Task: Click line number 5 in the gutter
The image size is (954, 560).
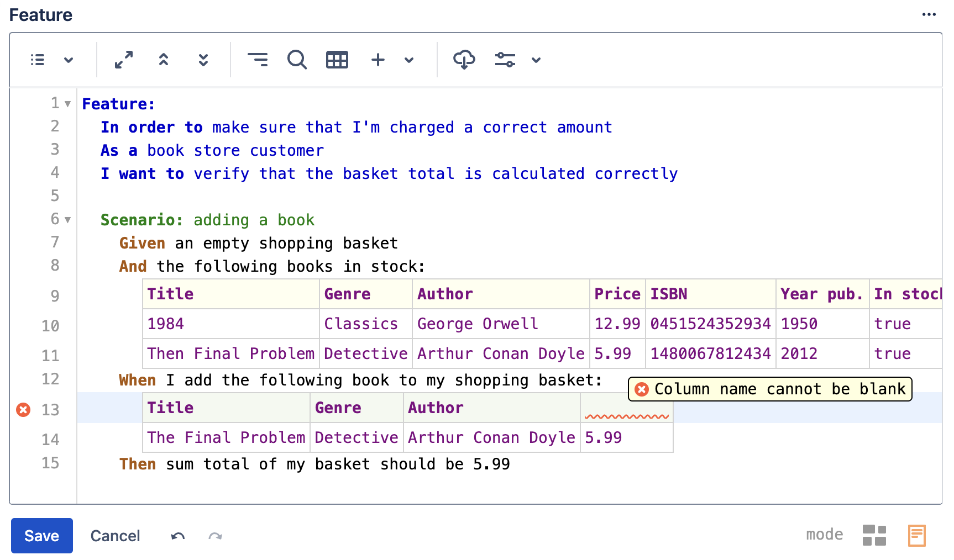Action: click(x=55, y=196)
